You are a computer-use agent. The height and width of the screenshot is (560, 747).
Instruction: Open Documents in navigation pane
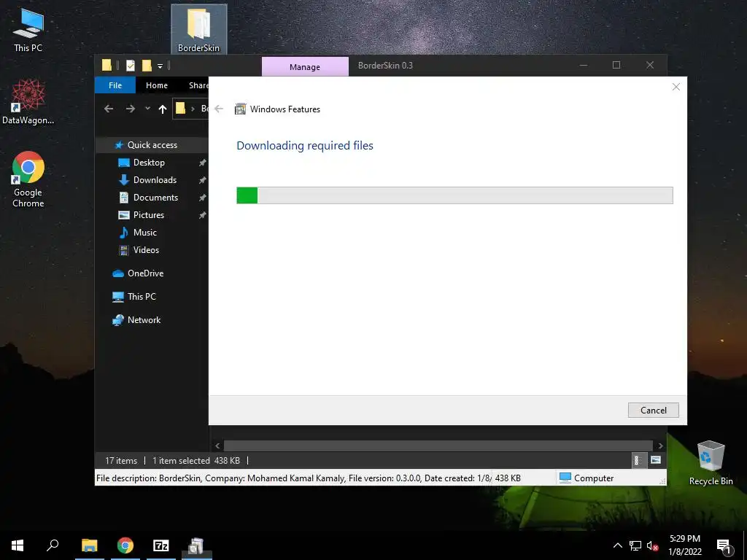click(155, 198)
